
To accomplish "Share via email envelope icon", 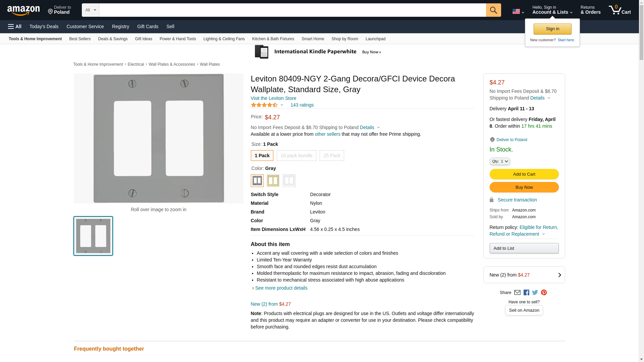I will point(517,293).
